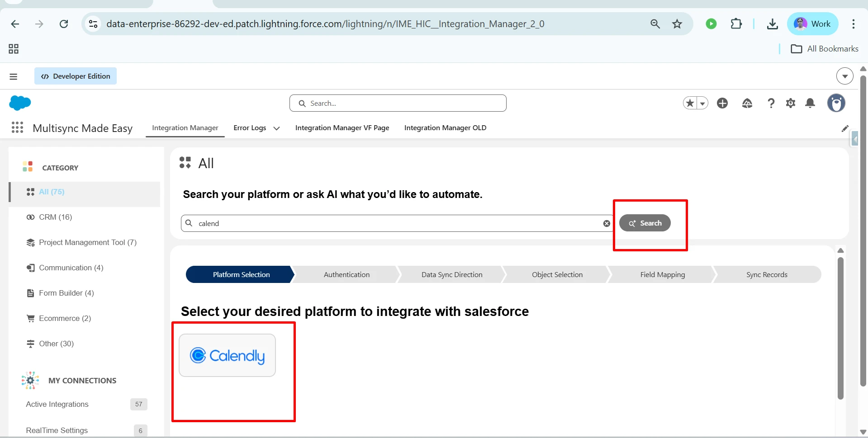Open the favorites list dropdown arrow
Screen dimensions: 868x438
point(702,104)
